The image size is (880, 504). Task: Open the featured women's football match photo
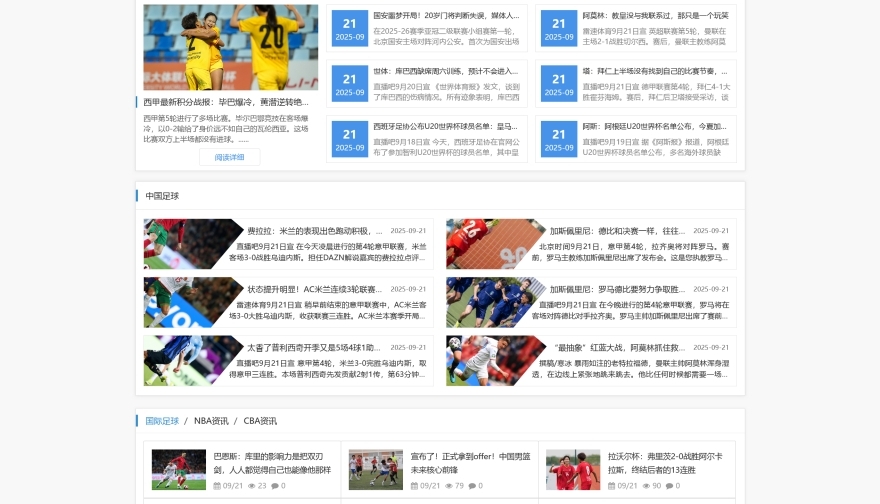pos(230,47)
